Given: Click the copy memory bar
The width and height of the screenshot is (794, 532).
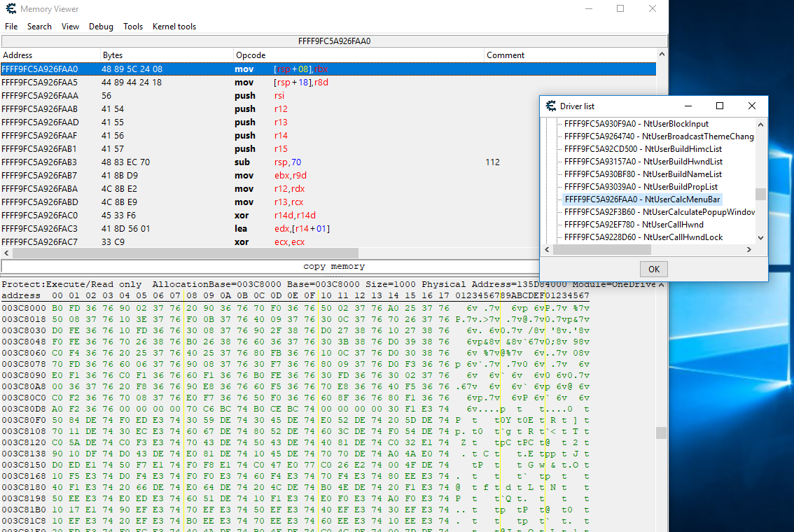Looking at the screenshot, I should 334,267.
